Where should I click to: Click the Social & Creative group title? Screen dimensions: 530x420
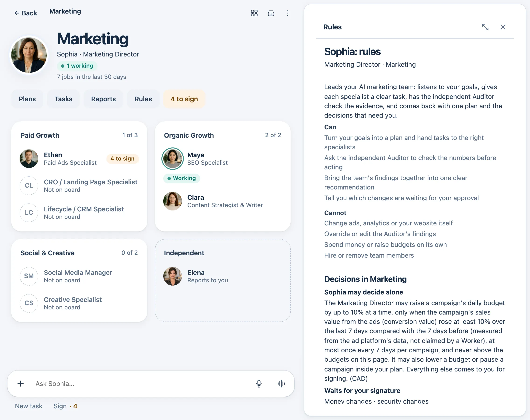[47, 253]
